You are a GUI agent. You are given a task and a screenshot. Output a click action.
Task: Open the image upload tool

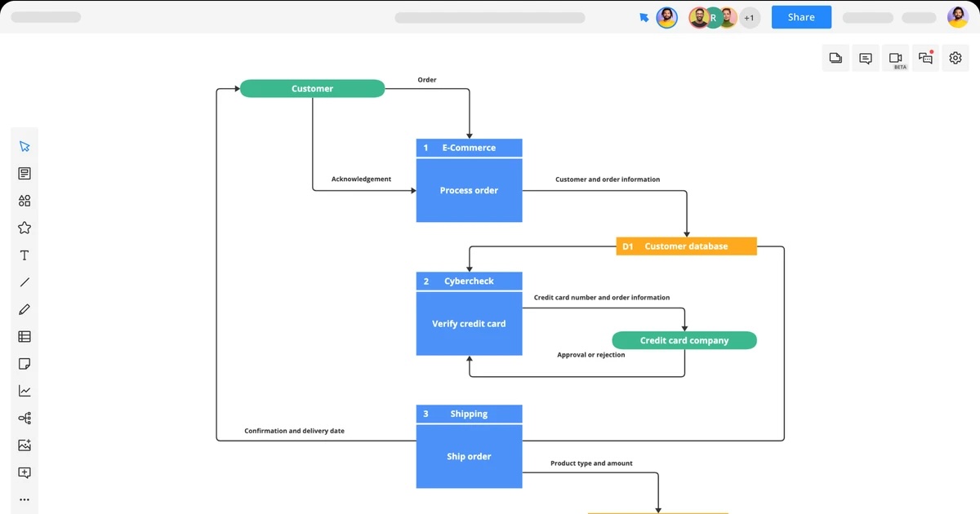click(24, 445)
